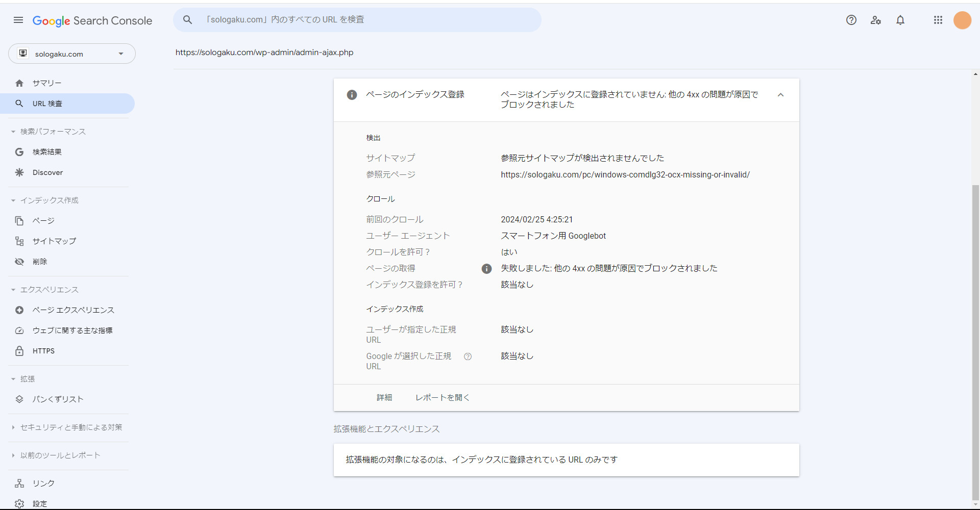
Task: Click the help question mark icon
Action: coord(851,20)
